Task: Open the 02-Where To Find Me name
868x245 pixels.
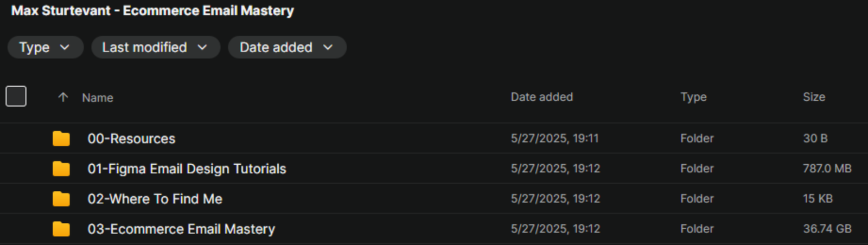Action: [x=155, y=199]
